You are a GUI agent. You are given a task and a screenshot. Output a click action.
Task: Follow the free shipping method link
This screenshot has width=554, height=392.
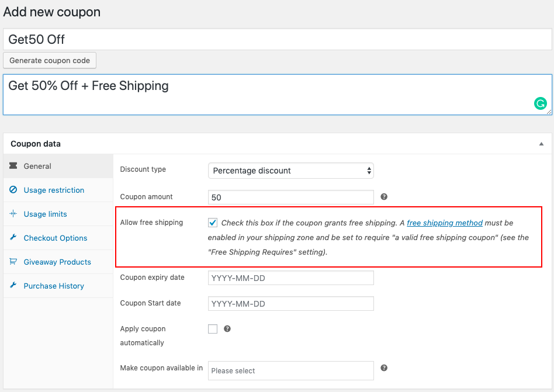[x=445, y=223]
